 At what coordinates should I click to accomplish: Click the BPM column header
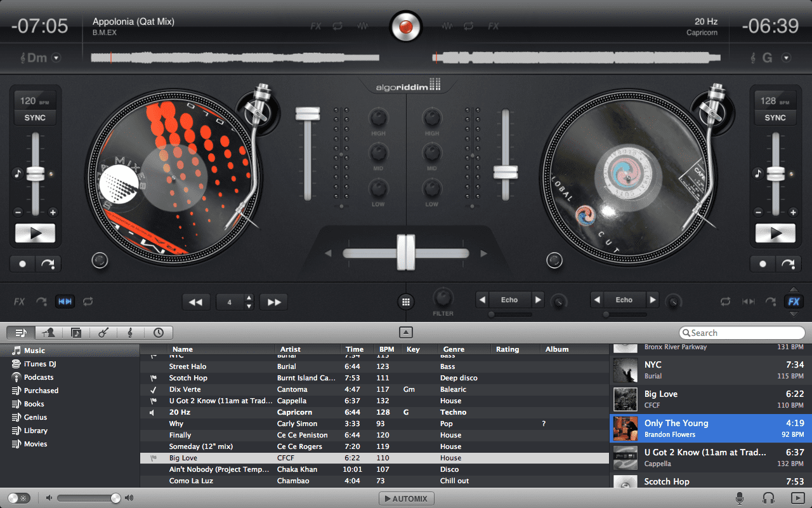[x=386, y=349]
